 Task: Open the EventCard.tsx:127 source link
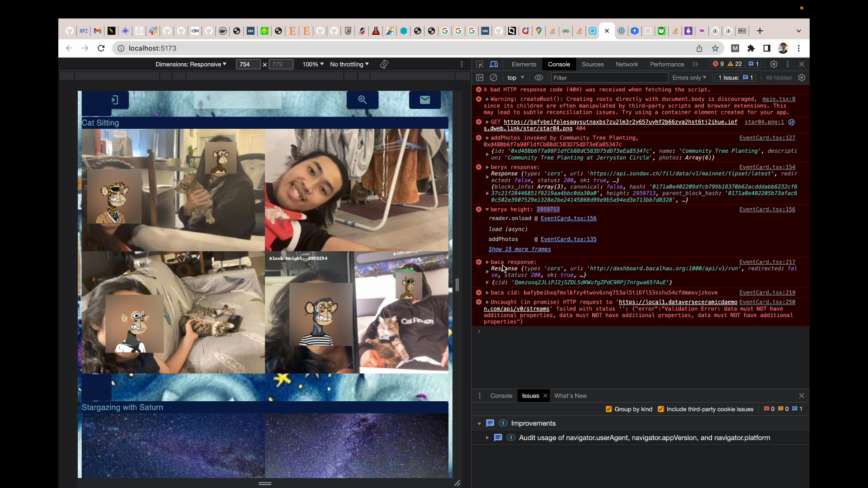767,138
